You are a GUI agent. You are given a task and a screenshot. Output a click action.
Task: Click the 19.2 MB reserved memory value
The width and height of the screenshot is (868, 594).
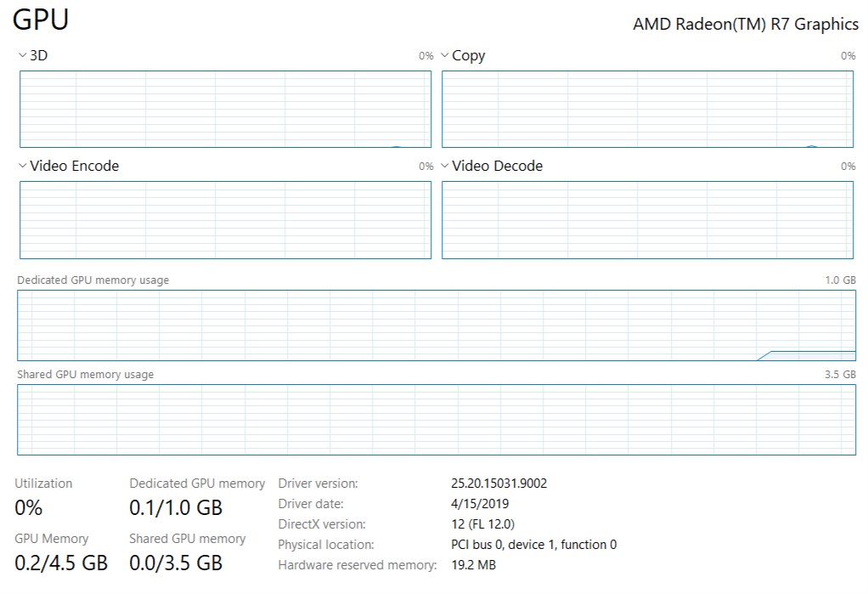[x=473, y=565]
